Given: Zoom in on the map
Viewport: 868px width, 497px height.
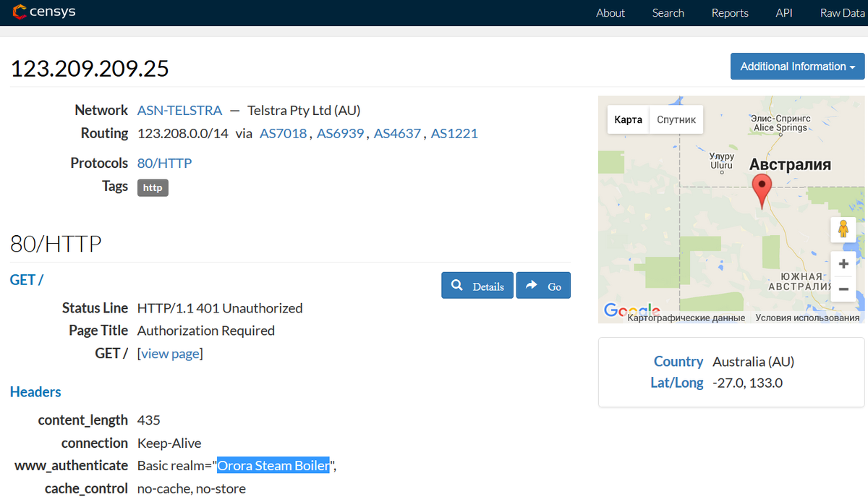Looking at the screenshot, I should [x=843, y=264].
